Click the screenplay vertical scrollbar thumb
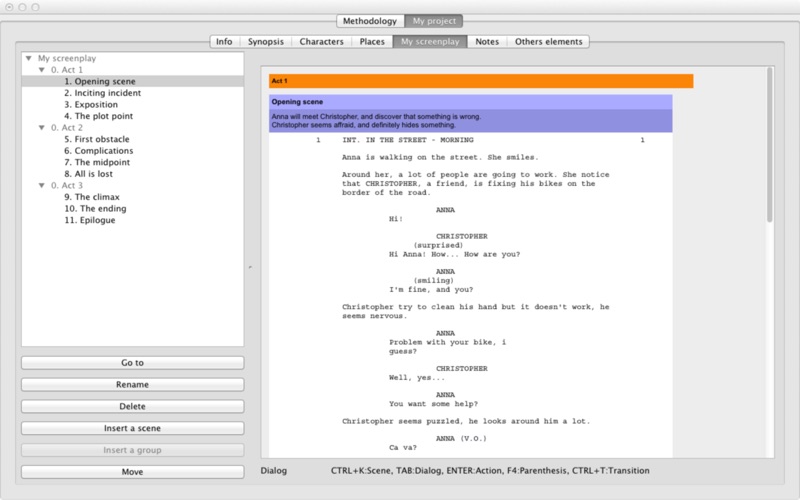The height and width of the screenshot is (500, 800). click(x=769, y=145)
